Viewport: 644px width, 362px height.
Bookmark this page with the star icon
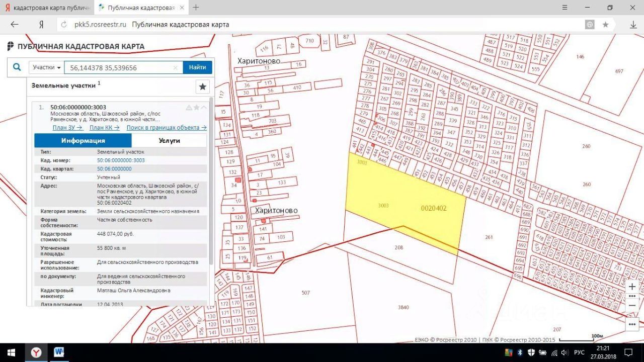(605, 25)
